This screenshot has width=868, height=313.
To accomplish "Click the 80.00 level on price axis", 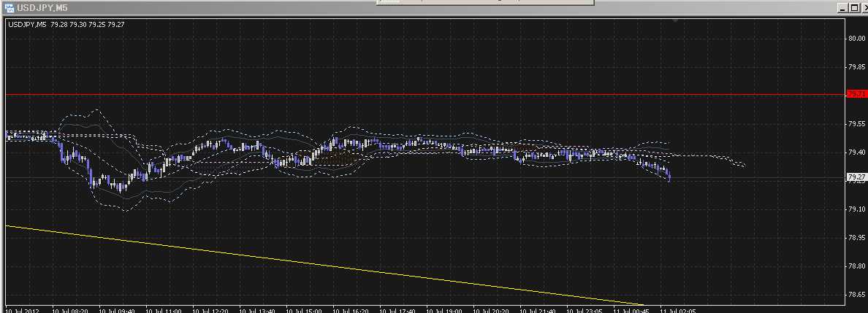I will 856,38.
